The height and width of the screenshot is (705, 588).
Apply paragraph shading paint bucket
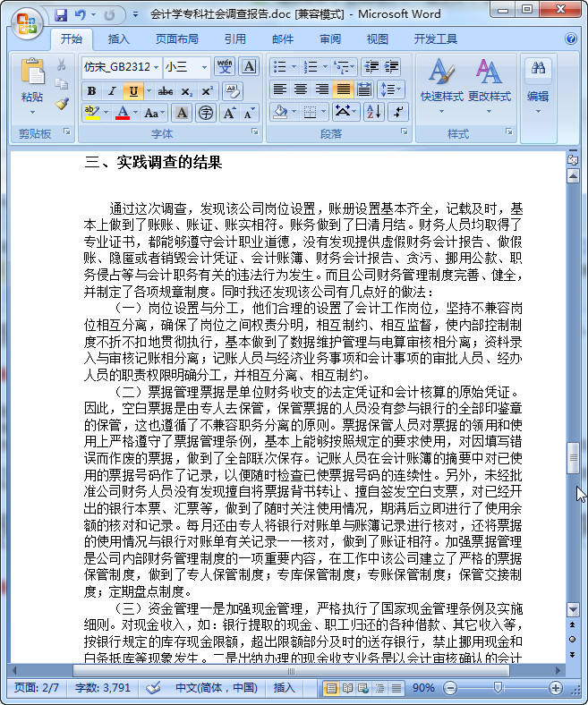click(x=281, y=112)
